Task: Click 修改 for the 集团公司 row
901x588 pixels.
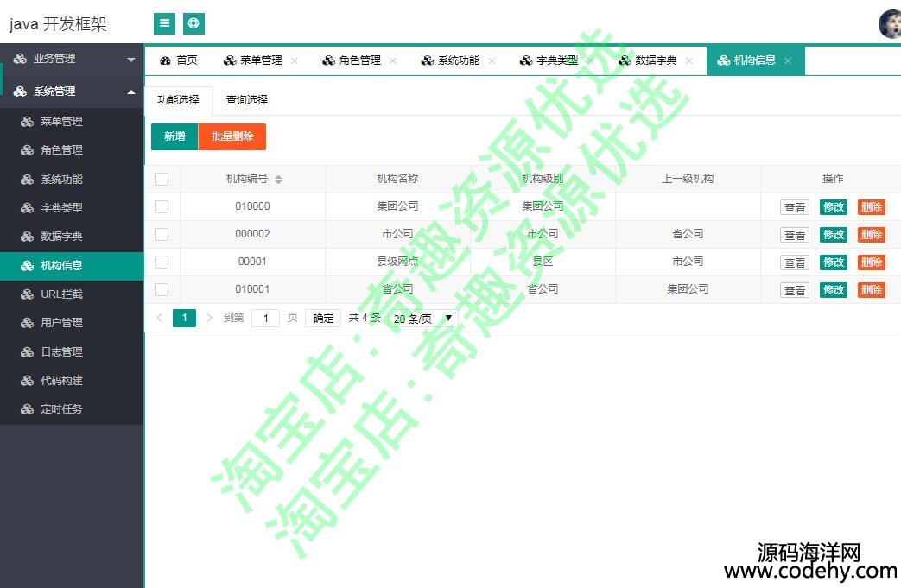Action: [x=833, y=207]
